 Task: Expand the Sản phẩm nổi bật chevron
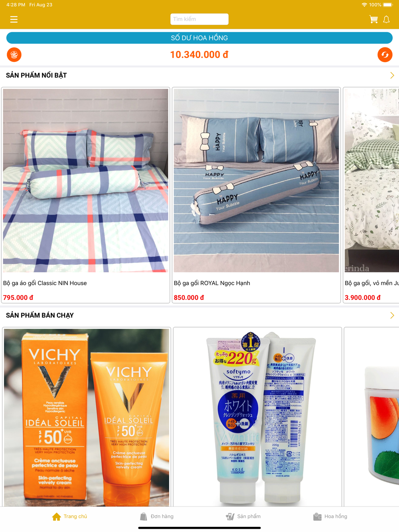click(392, 75)
